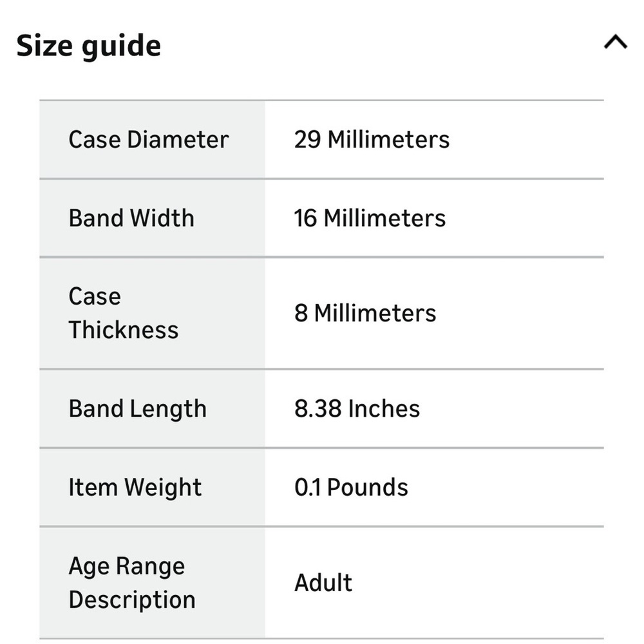644x644 pixels.
Task: Click the Size guide heading
Action: click(88, 46)
